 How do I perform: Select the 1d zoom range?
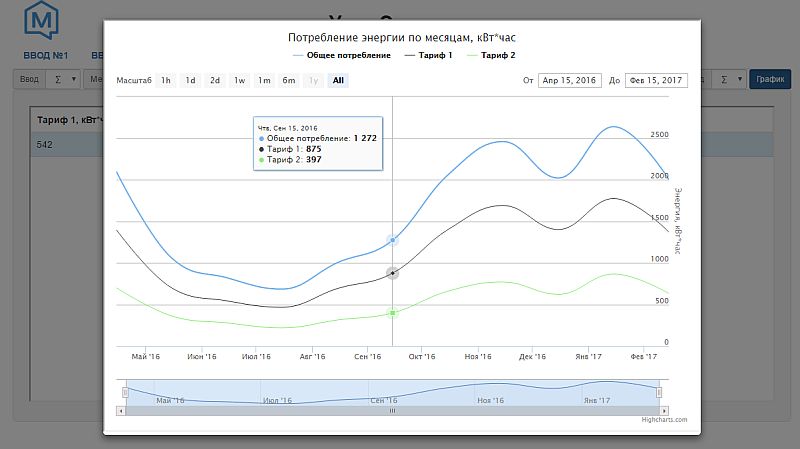point(190,80)
